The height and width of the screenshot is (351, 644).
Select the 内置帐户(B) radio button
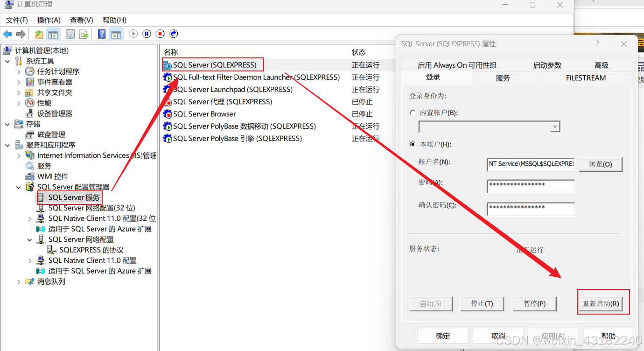pos(412,112)
